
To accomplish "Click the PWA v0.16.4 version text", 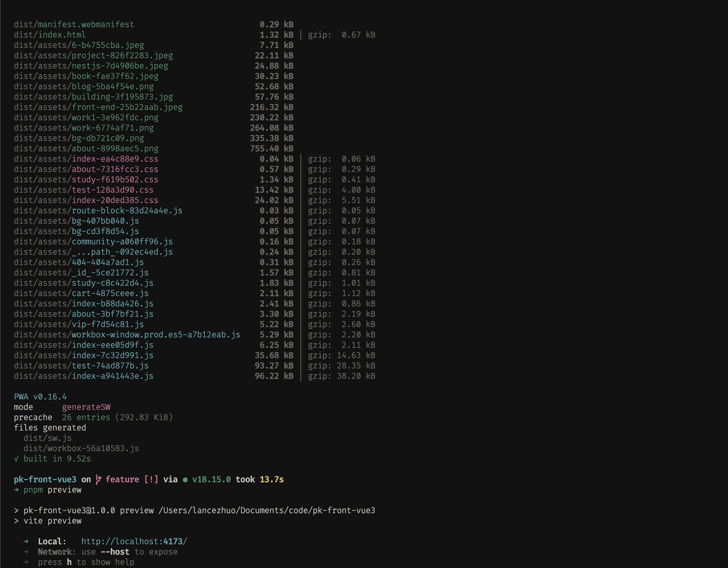I will pyautogui.click(x=40, y=397).
